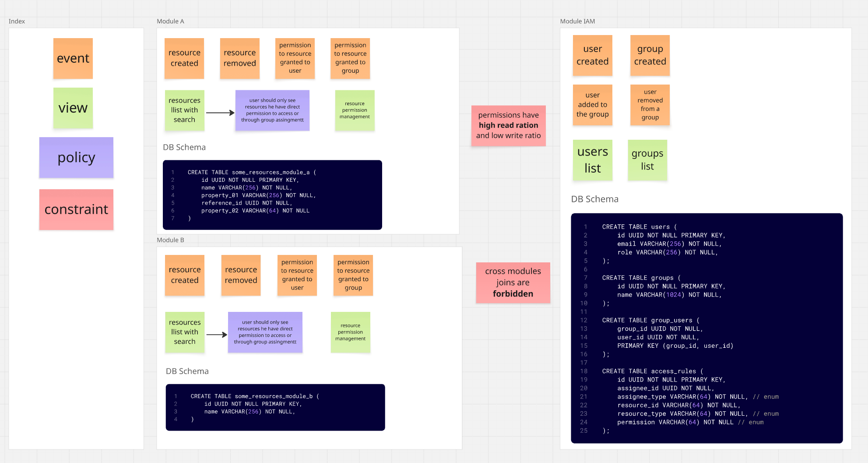The image size is (868, 463).
Task: Select "permission to resource granted to user" in Module A
Action: click(x=295, y=58)
